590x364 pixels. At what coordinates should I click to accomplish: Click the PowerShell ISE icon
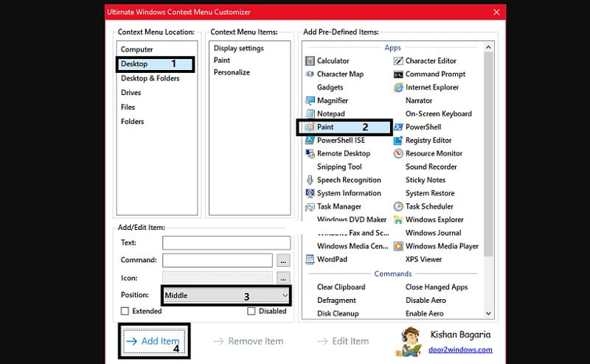coord(310,140)
